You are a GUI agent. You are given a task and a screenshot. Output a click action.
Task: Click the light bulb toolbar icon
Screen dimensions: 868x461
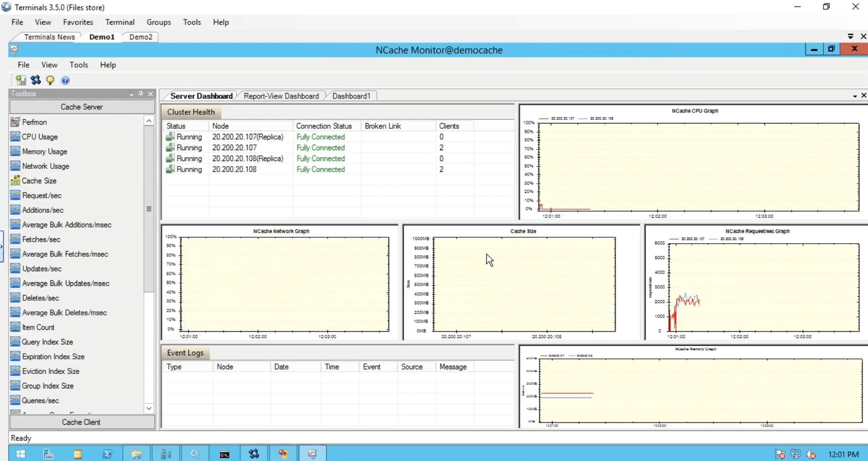point(50,80)
